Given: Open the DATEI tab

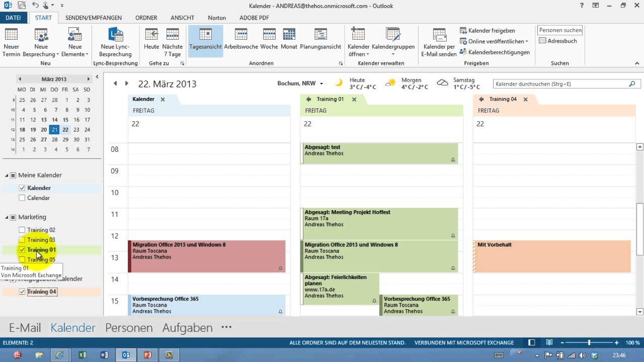Looking at the screenshot, I should click(13, 18).
